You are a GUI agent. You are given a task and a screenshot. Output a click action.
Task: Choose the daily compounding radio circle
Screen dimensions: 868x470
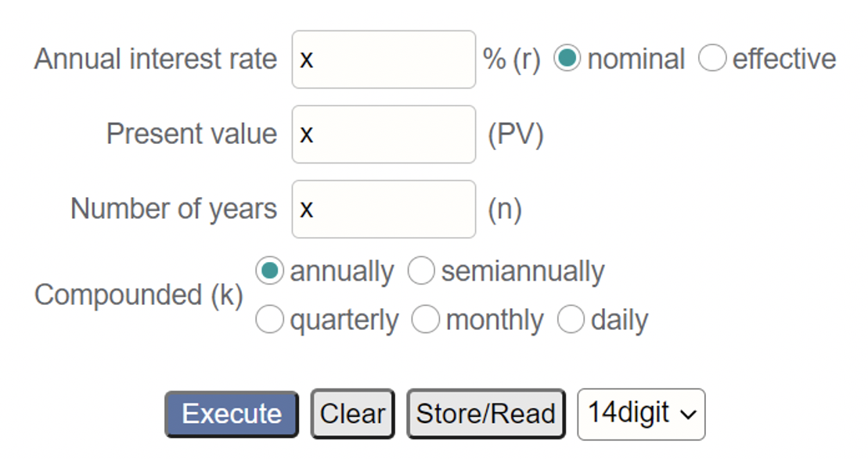[571, 320]
